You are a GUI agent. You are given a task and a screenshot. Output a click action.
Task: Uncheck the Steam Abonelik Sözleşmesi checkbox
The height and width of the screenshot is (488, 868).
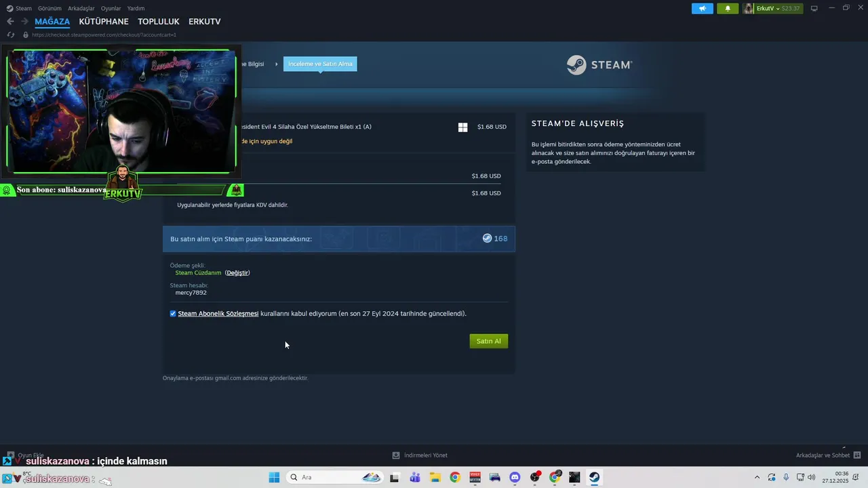pyautogui.click(x=173, y=314)
